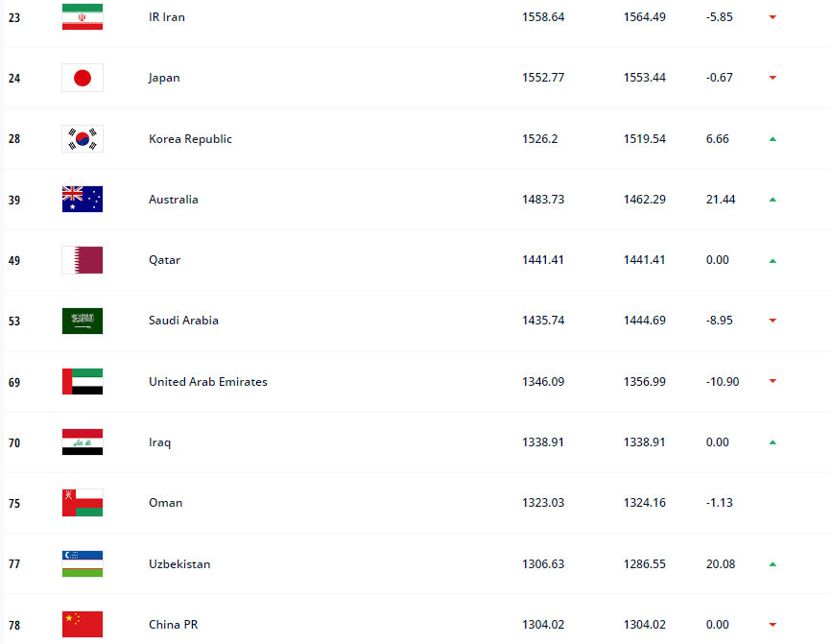This screenshot has width=832, height=644.
Task: Click the Australia flag icon
Action: click(82, 200)
